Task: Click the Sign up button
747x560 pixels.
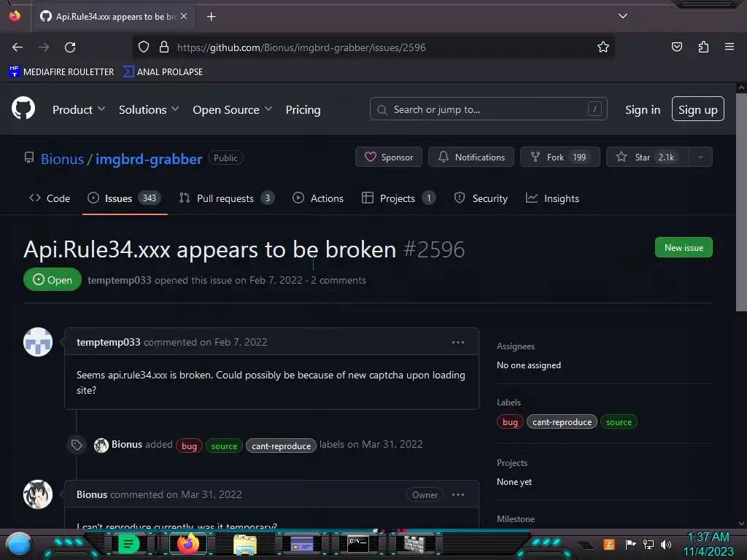Action: (x=698, y=109)
